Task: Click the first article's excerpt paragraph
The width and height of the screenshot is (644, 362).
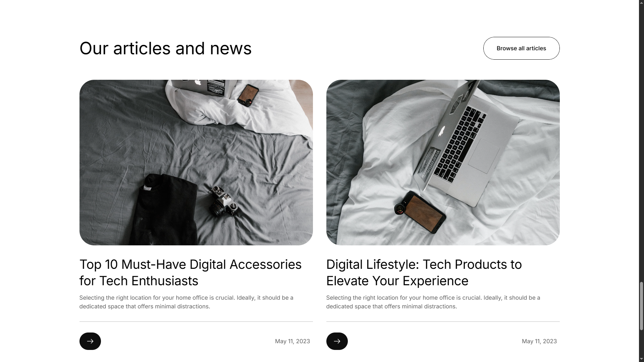Action: tap(186, 302)
